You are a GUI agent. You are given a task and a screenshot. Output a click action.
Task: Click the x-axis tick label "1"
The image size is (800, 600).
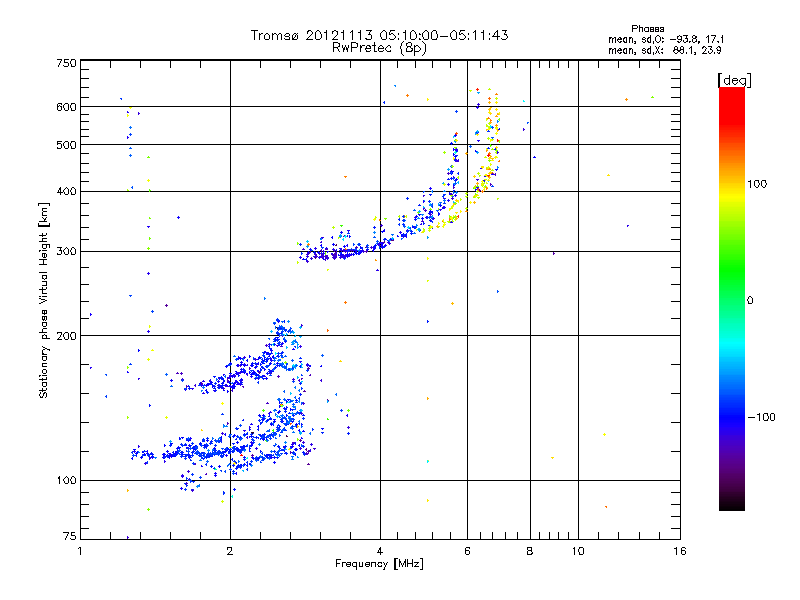80,551
